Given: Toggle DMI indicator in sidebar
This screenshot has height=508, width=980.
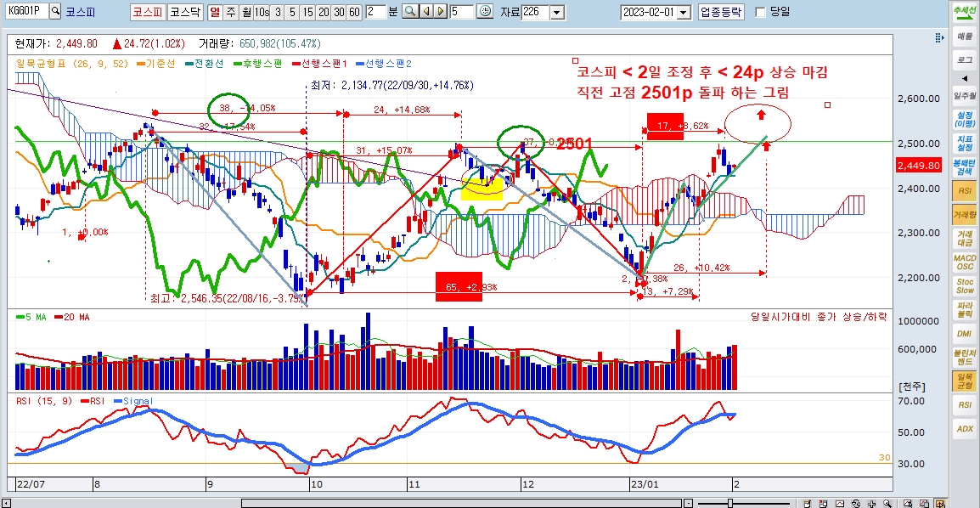Looking at the screenshot, I should pos(965,334).
